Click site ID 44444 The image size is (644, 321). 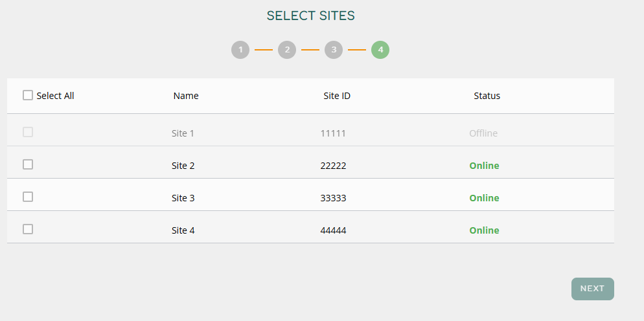point(333,230)
